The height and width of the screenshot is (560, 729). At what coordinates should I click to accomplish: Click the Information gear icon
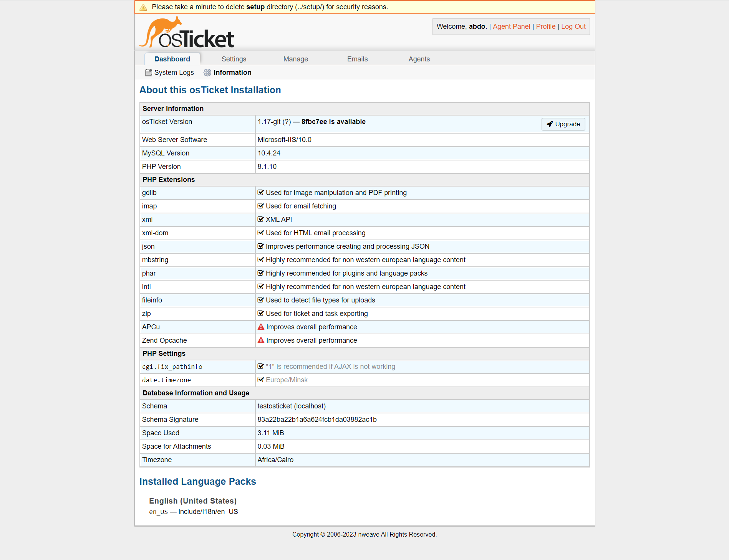[207, 73]
